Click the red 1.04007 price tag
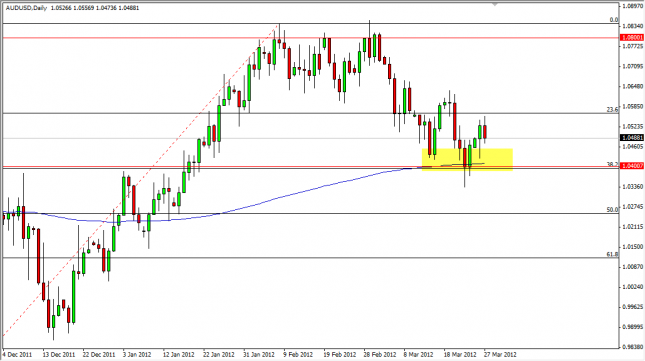645x361 pixels. pyautogui.click(x=632, y=166)
